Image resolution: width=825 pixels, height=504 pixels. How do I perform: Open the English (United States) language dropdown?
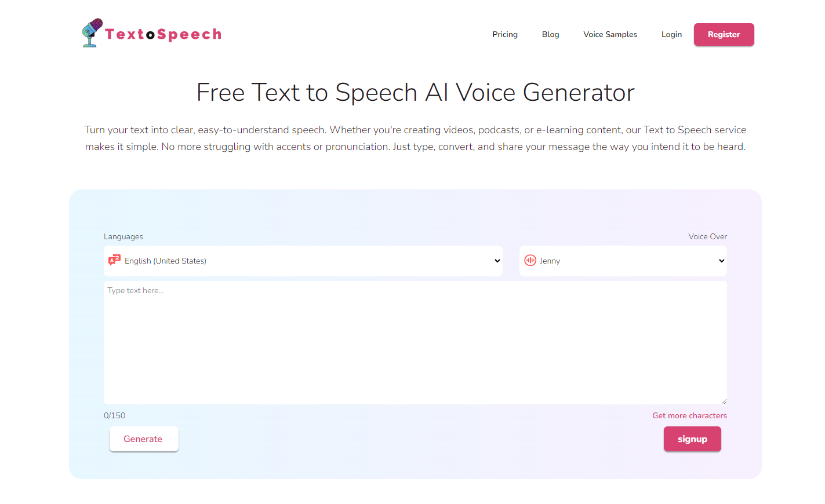[303, 261]
